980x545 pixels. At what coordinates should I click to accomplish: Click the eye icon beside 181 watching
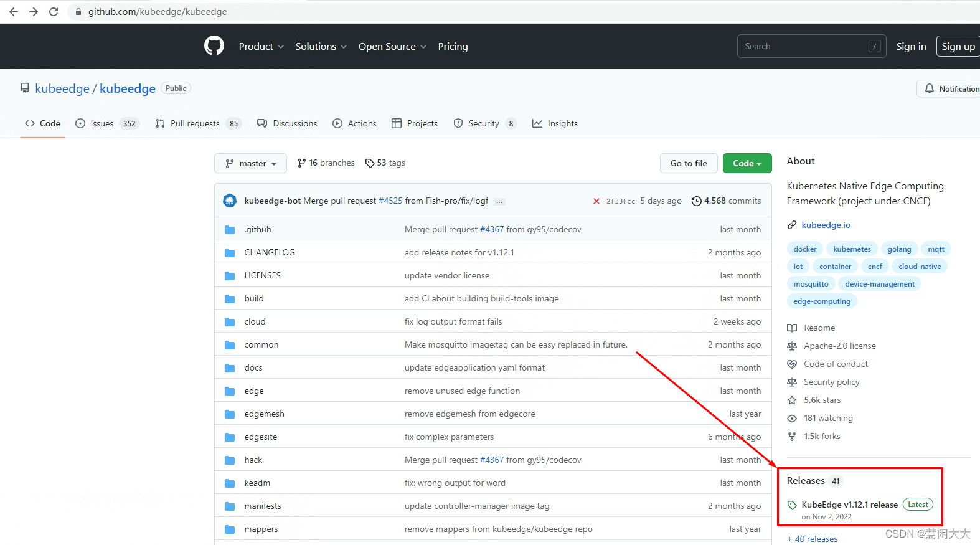pos(792,418)
